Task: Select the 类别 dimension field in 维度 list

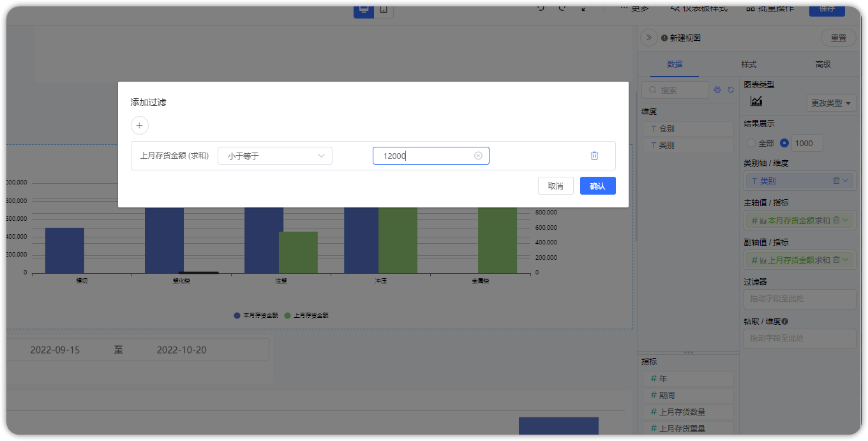Action: coord(688,146)
